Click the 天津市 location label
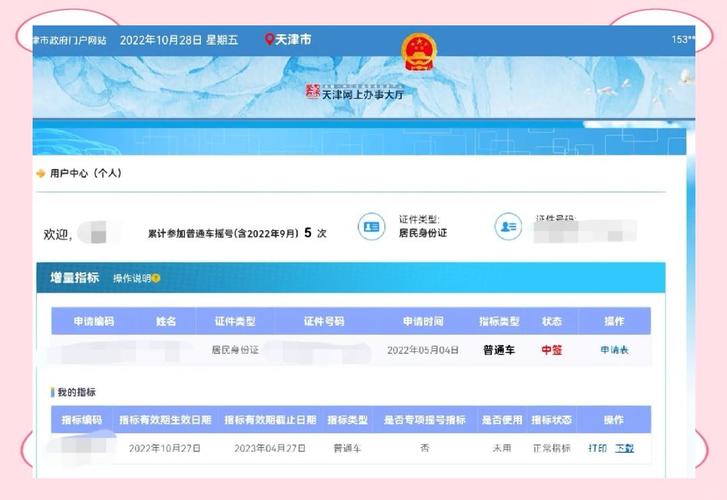Viewport: 727px width, 500px height. click(293, 39)
